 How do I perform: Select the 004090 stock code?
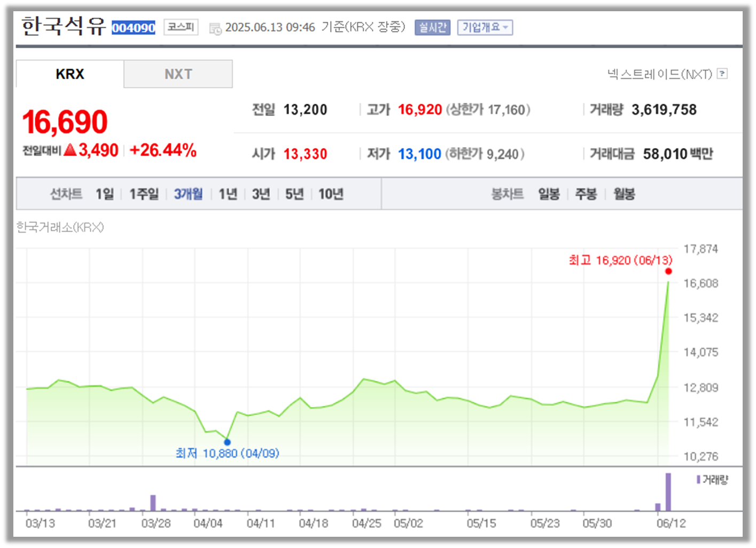[x=134, y=28]
